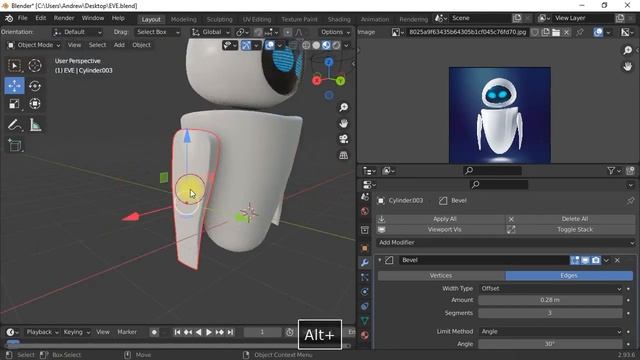The width and height of the screenshot is (640, 360).
Task: Open the Global transform orientation dropdown
Action: [x=211, y=32]
